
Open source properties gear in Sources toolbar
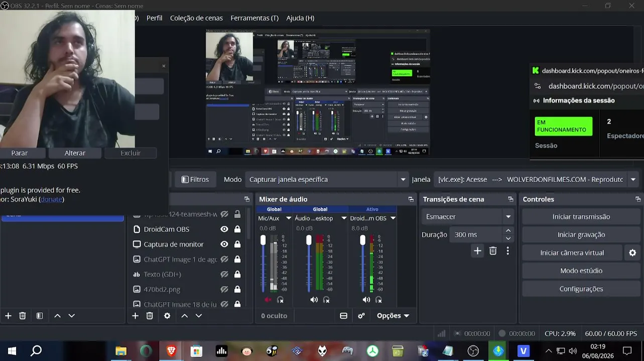(x=167, y=316)
